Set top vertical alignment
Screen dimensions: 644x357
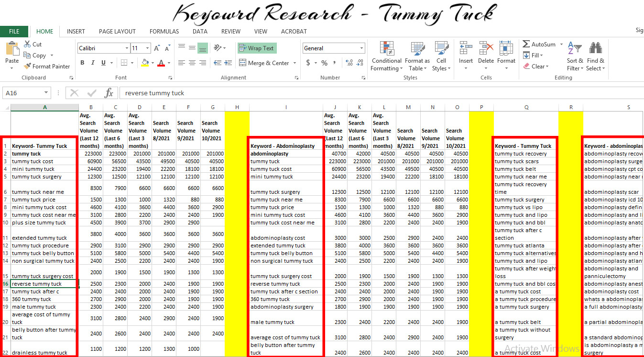pos(182,48)
